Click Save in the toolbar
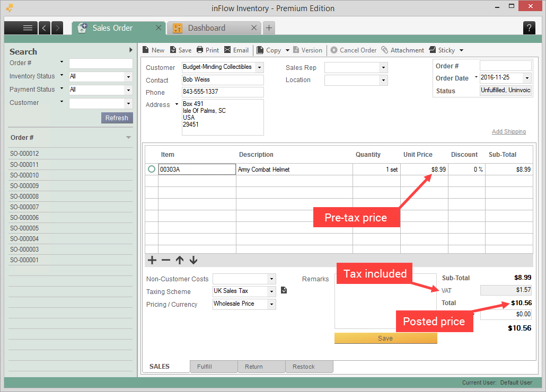Screen dimensions: 546x392 (181, 50)
